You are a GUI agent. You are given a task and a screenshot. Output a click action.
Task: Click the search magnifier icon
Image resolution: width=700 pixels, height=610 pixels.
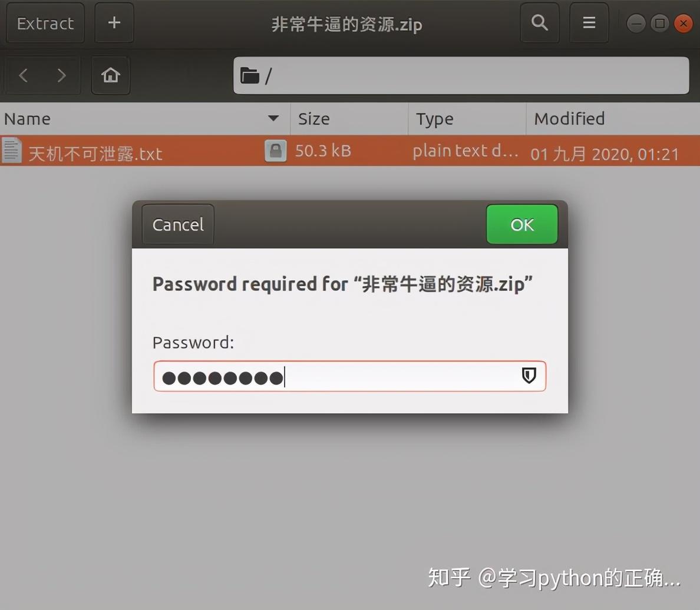click(x=539, y=22)
